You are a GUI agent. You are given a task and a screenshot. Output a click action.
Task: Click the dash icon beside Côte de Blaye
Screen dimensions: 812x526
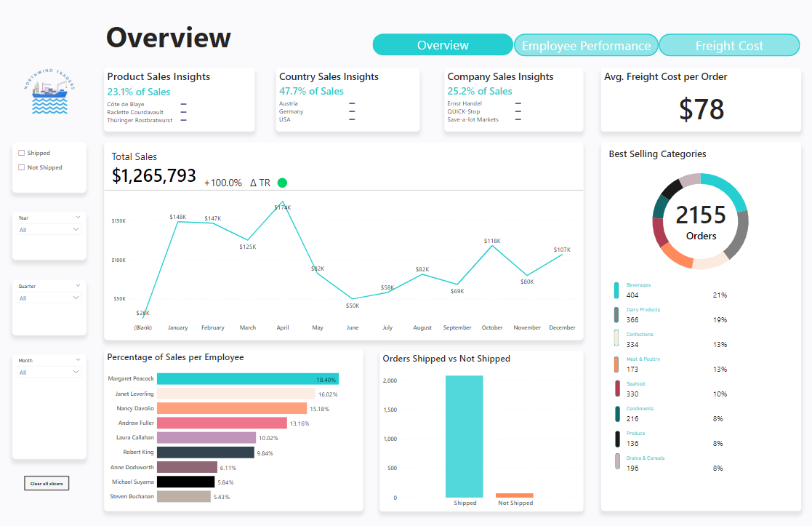click(184, 104)
